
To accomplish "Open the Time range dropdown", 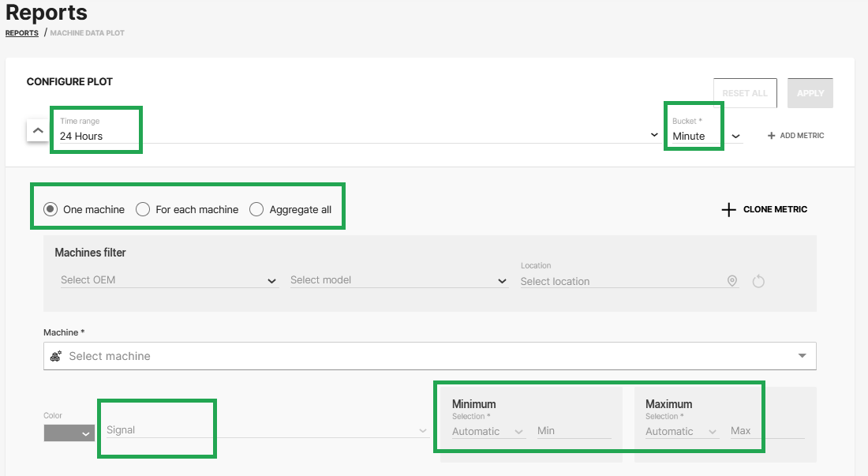I will point(355,136).
